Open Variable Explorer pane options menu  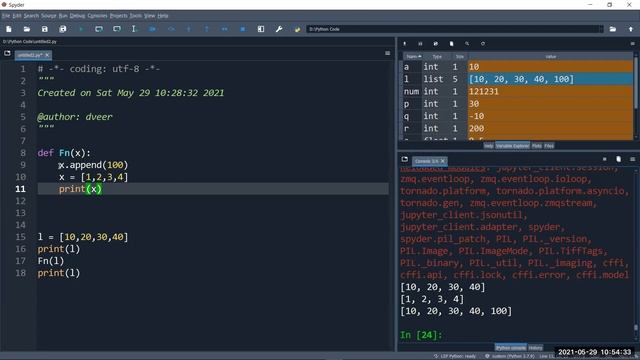coord(633,44)
